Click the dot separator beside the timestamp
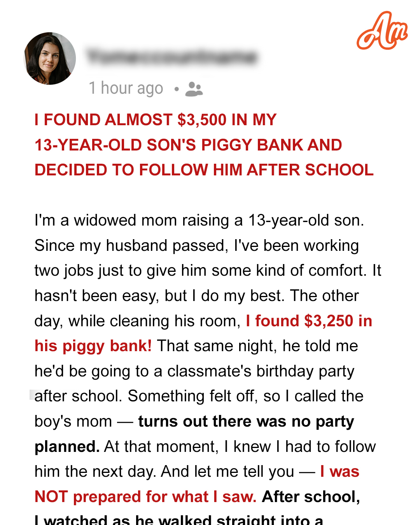 pyautogui.click(x=177, y=89)
